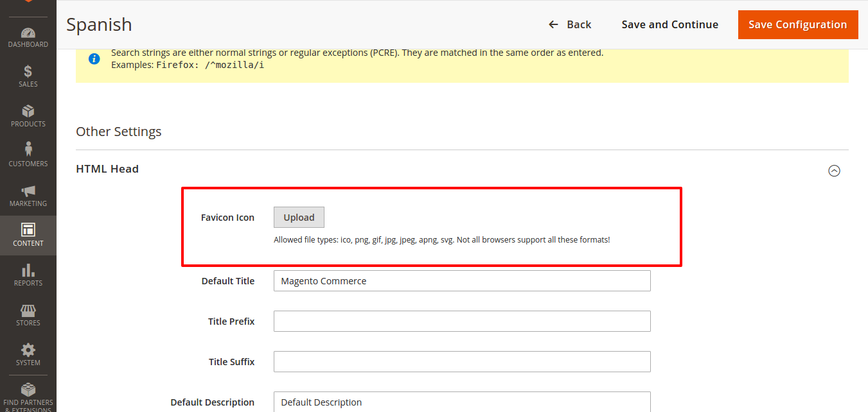Focus the Title Prefix input field

coord(461,322)
